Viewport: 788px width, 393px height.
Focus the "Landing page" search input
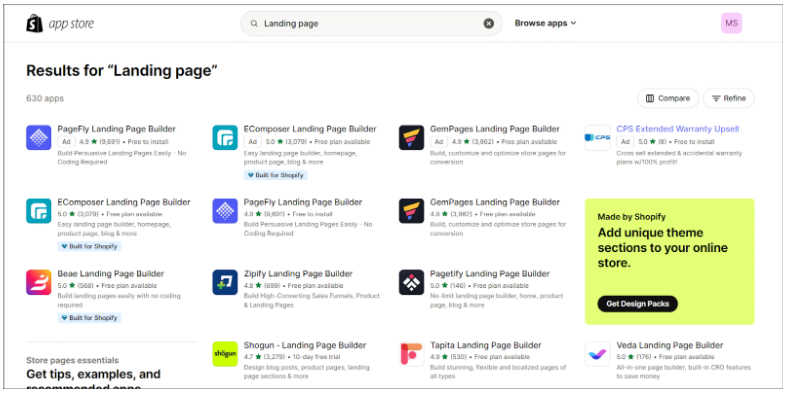[371, 24]
